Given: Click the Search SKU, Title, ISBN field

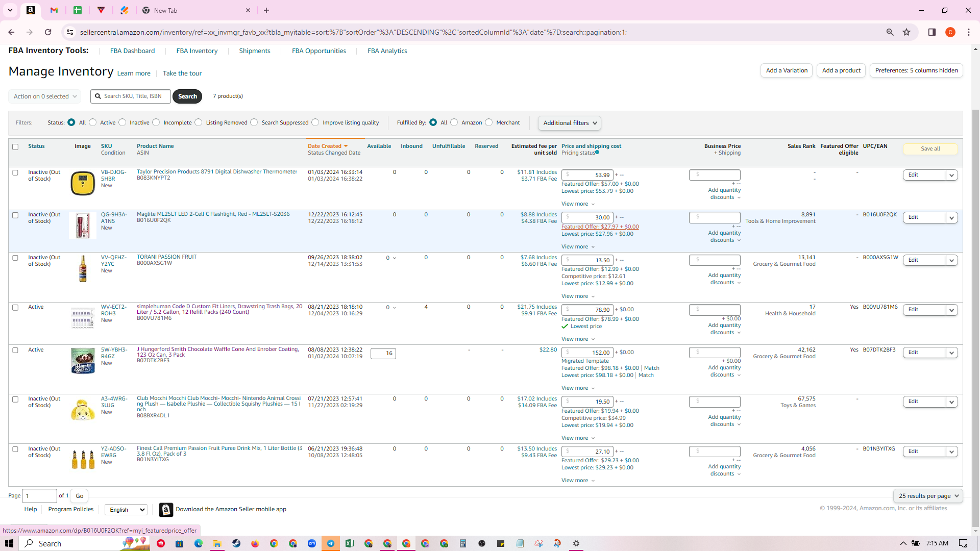Looking at the screenshot, I should click(131, 96).
